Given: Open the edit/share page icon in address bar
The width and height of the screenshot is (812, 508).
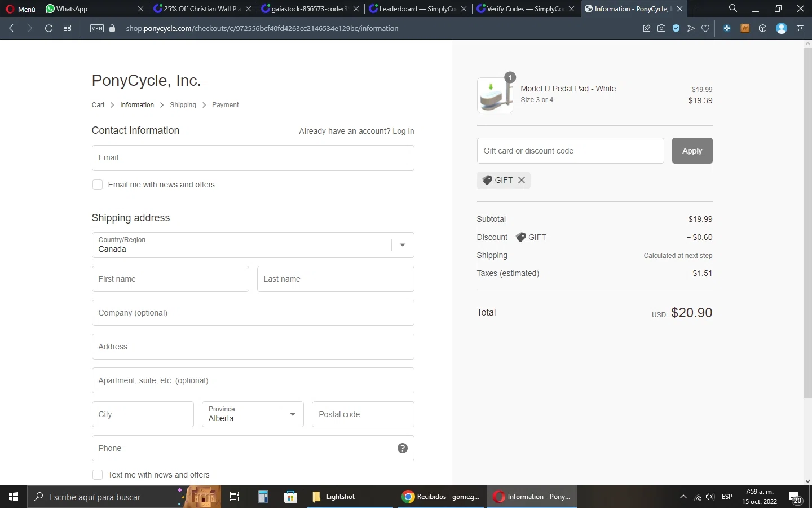Looking at the screenshot, I should tap(647, 28).
